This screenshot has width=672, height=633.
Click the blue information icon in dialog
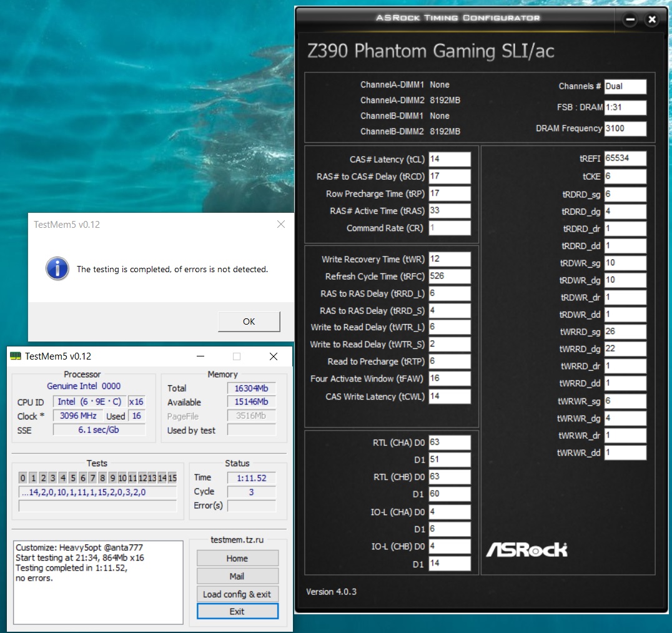point(57,268)
